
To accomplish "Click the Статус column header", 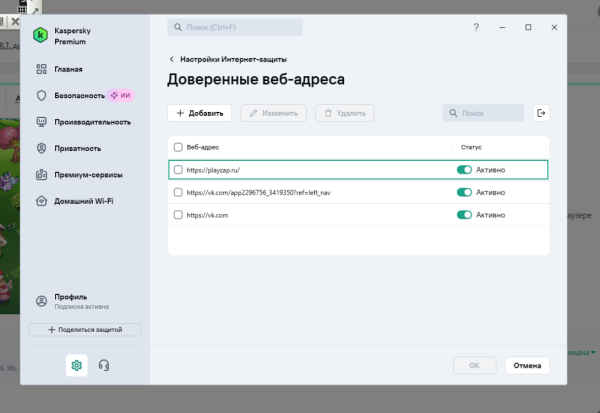I will (471, 147).
